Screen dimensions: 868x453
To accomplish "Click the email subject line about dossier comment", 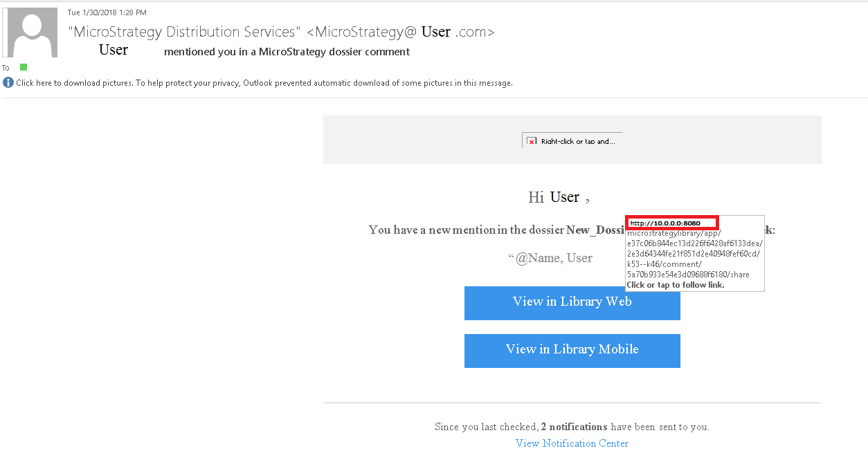I will click(x=287, y=52).
